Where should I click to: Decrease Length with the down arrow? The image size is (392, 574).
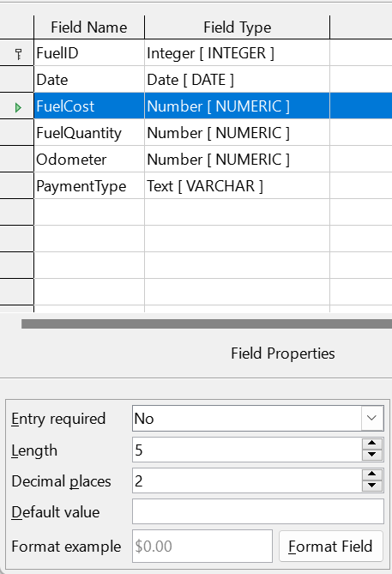(x=372, y=455)
